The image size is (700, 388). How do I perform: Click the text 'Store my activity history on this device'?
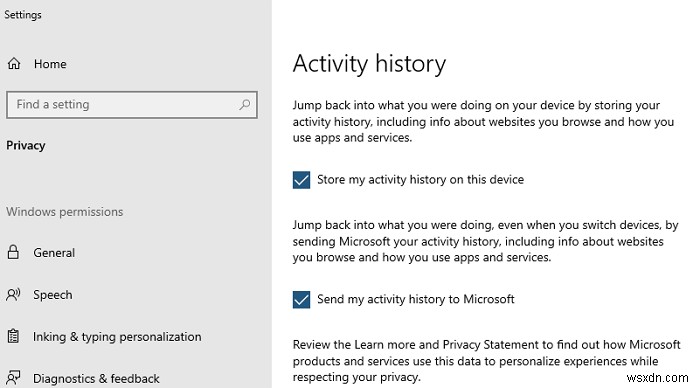click(x=421, y=179)
